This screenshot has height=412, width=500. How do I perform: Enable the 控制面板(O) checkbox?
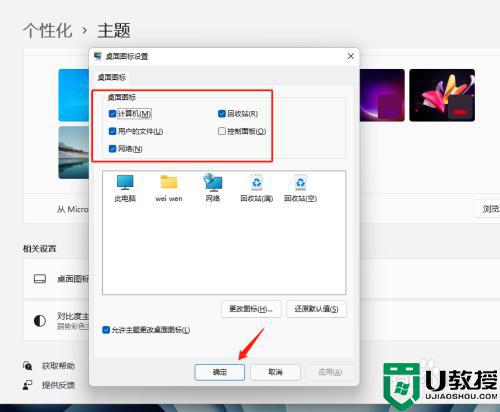222,131
